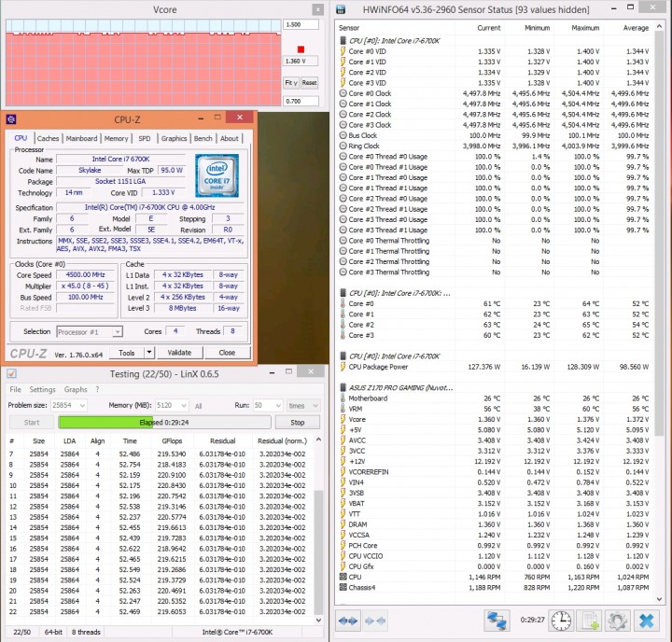The width and height of the screenshot is (672, 642).
Task: Switch to CPU-Z Mainboard tab
Action: 81,138
